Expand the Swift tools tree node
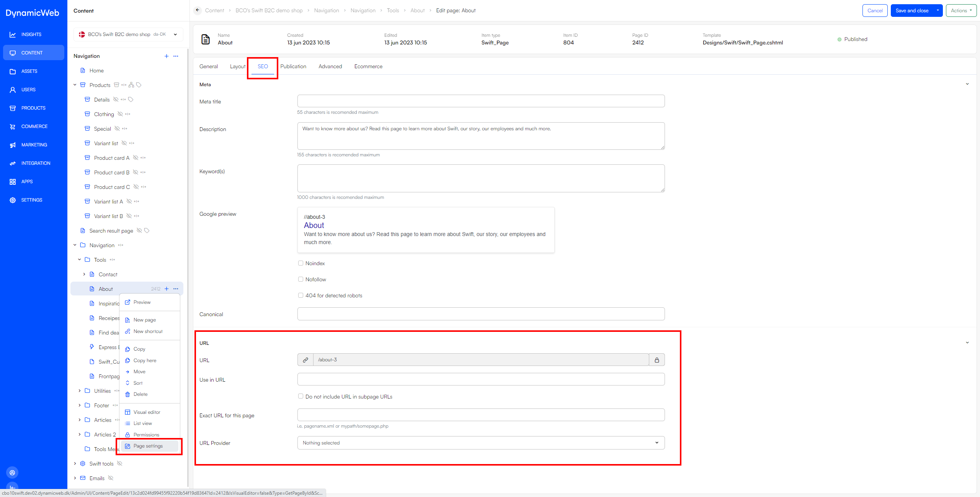980x497 pixels. coord(75,464)
